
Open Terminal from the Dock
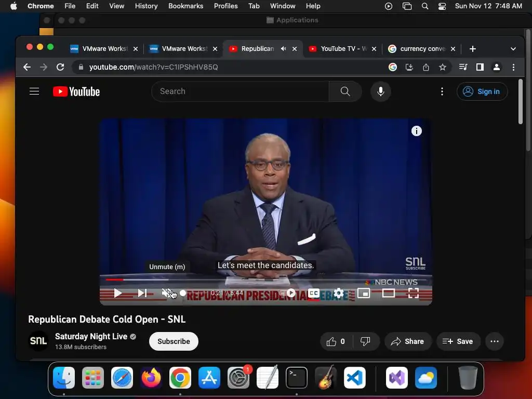click(297, 378)
